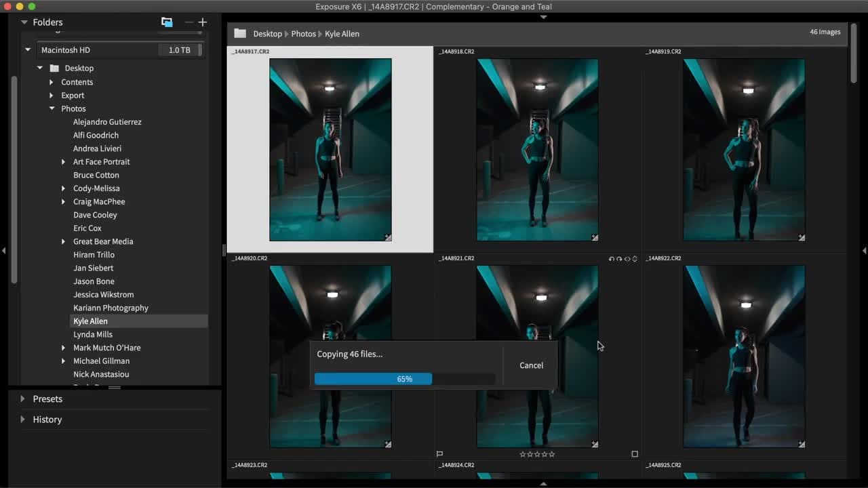Select the Bruce Cotton folder
Screen dimensions: 868x488
96,175
